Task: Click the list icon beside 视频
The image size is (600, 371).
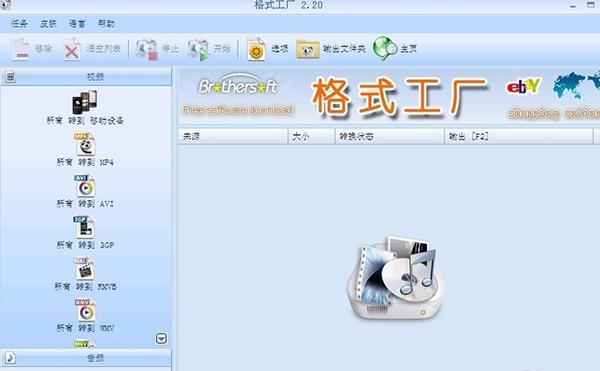Action: tap(10, 77)
